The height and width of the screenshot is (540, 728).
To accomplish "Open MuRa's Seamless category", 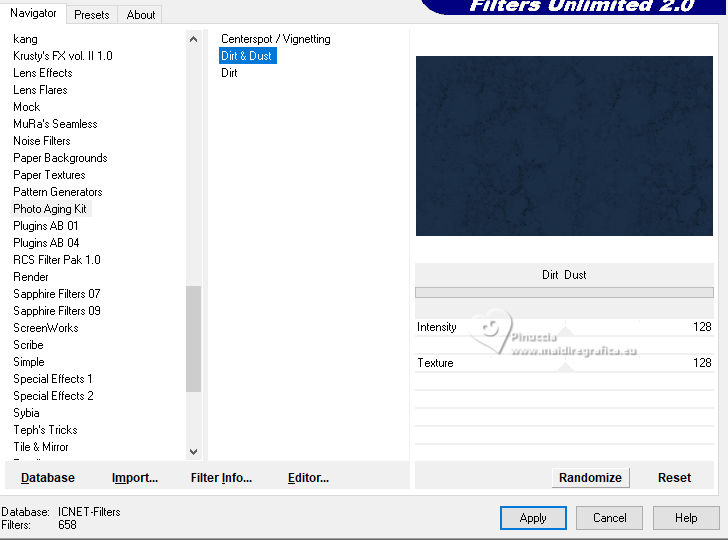I will click(x=55, y=124).
